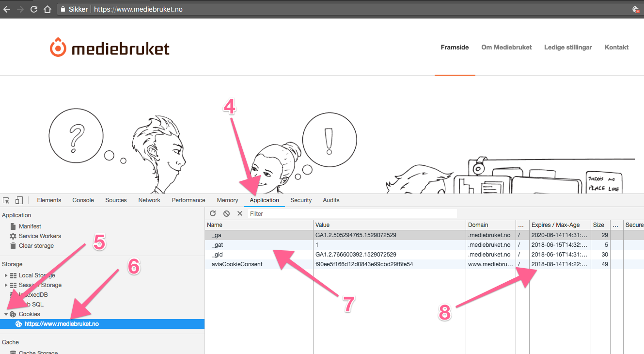This screenshot has height=354, width=644.
Task: Collapse the Cookies tree node
Action: [6, 314]
